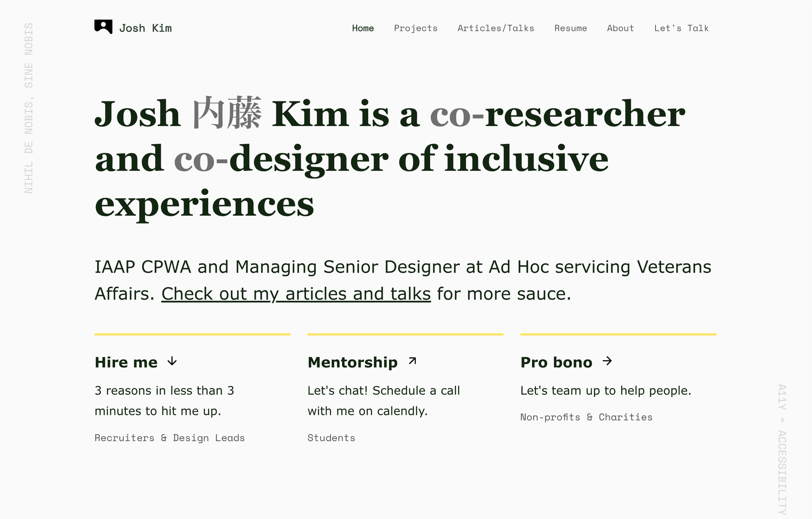812x519 pixels.
Task: Open the Articles/Talks section
Action: tap(496, 27)
